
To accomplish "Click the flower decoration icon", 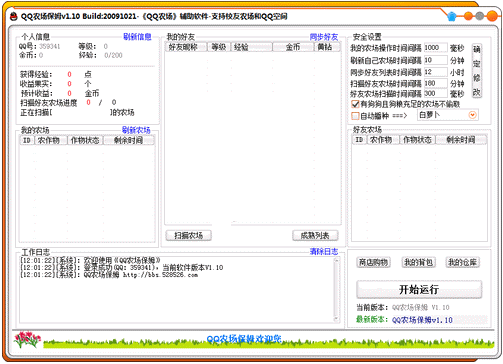I will 27,339.
